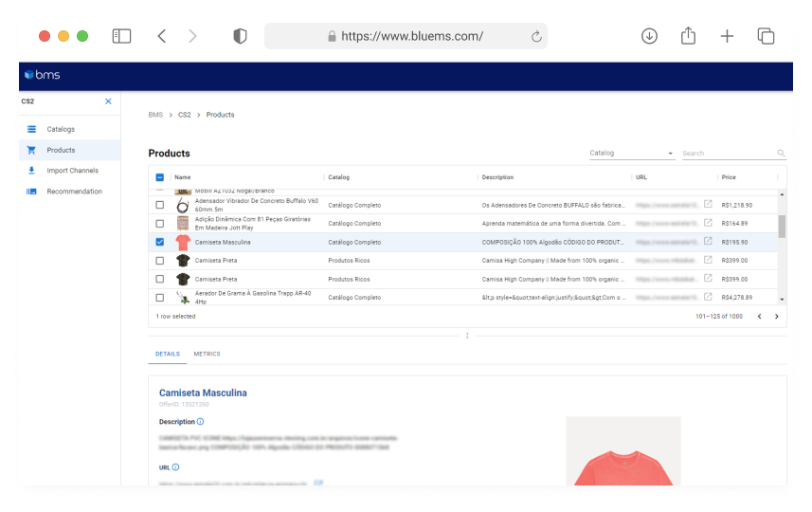The width and height of the screenshot is (812, 512).
Task: Show browser tab overview icon
Action: 766,36
